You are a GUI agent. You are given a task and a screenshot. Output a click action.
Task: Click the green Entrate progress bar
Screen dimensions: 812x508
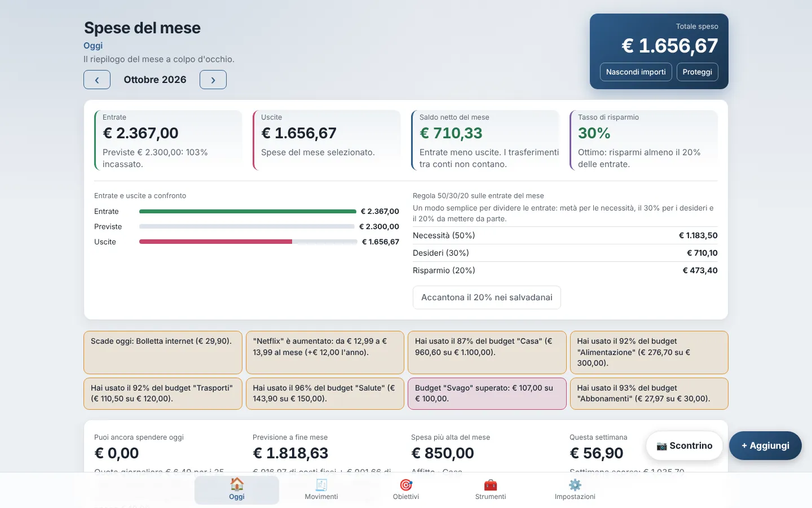tap(248, 211)
